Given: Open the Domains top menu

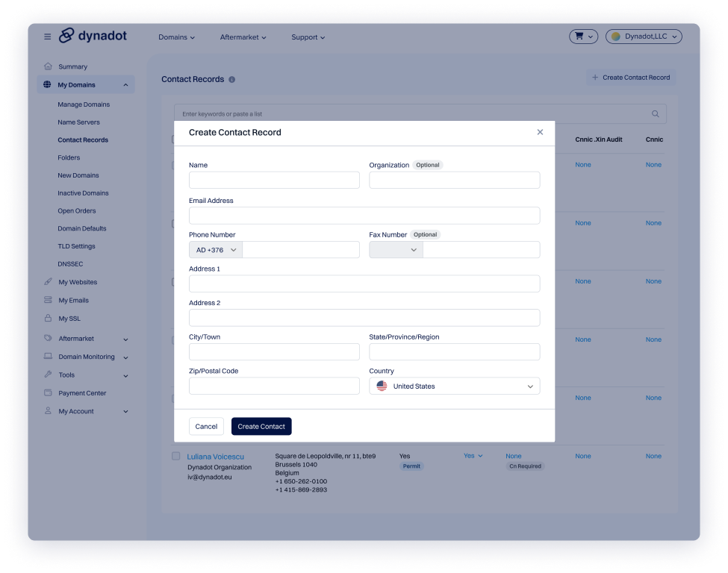Looking at the screenshot, I should [176, 37].
